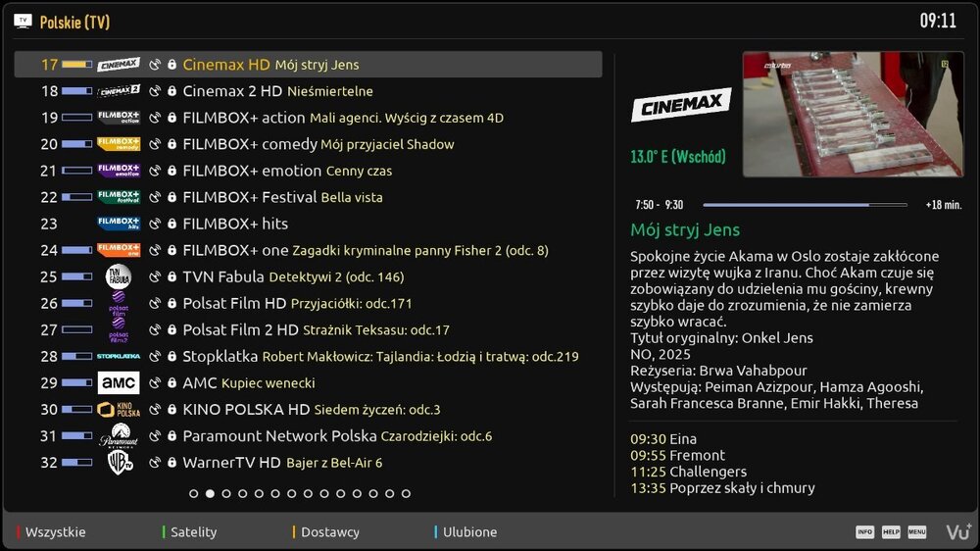Click the Polsat Film HD channel logo
The image size is (980, 551).
[x=119, y=303]
